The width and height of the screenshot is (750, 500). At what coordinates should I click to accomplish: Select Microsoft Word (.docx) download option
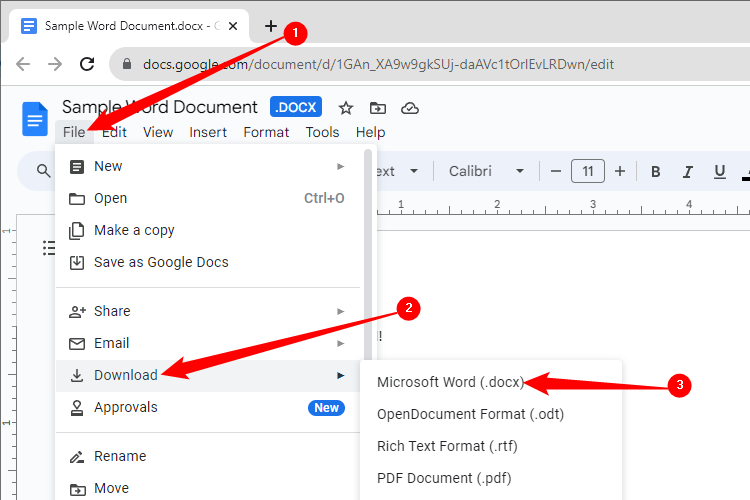point(450,382)
